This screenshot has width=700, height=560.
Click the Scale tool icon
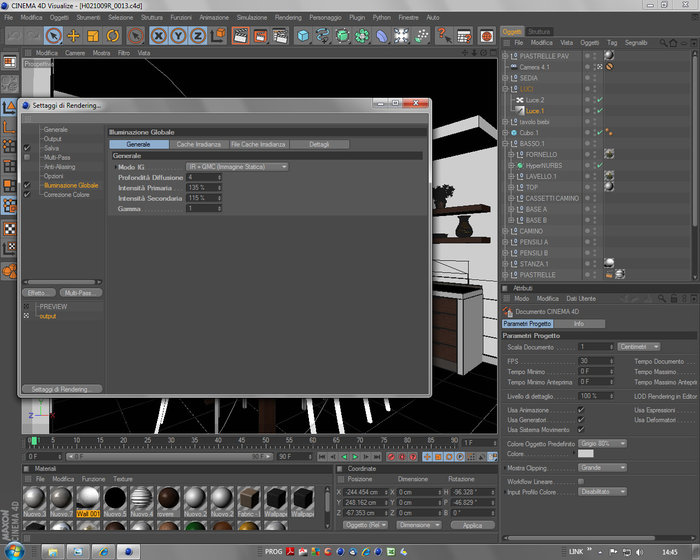click(93, 36)
